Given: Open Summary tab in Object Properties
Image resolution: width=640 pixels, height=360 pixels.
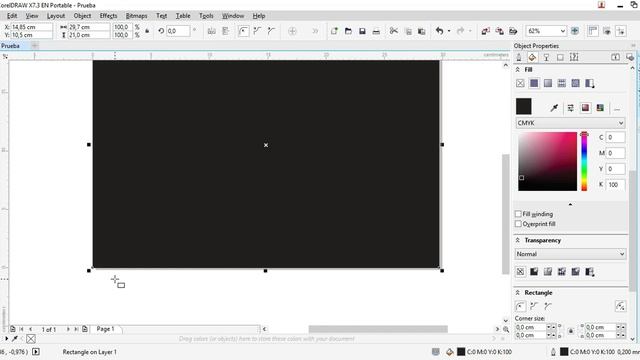Looking at the screenshot, I should pyautogui.click(x=574, y=57).
